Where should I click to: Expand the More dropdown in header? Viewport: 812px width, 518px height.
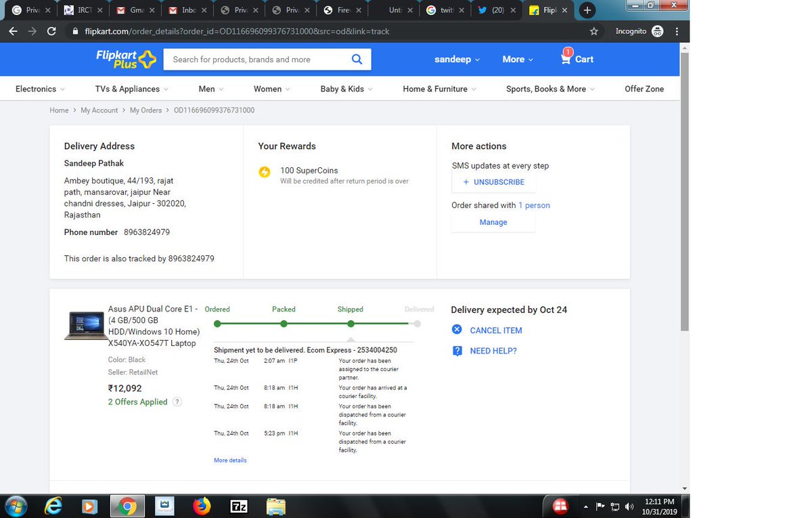click(518, 60)
